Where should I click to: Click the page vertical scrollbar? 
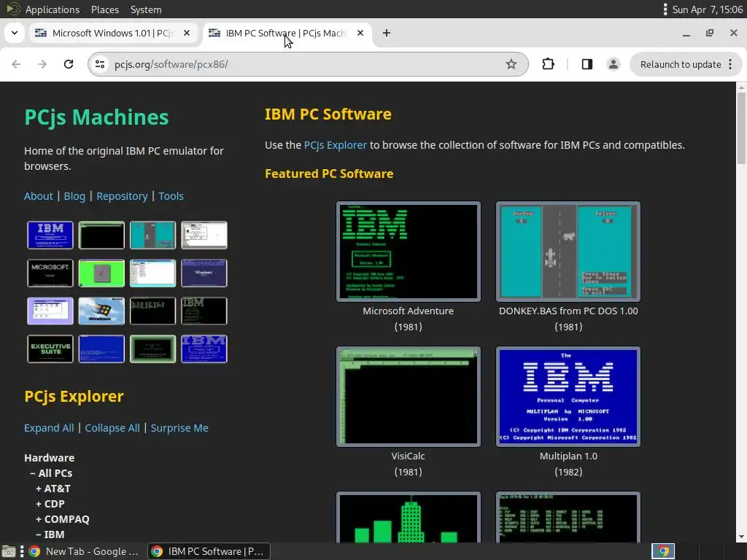(741, 128)
